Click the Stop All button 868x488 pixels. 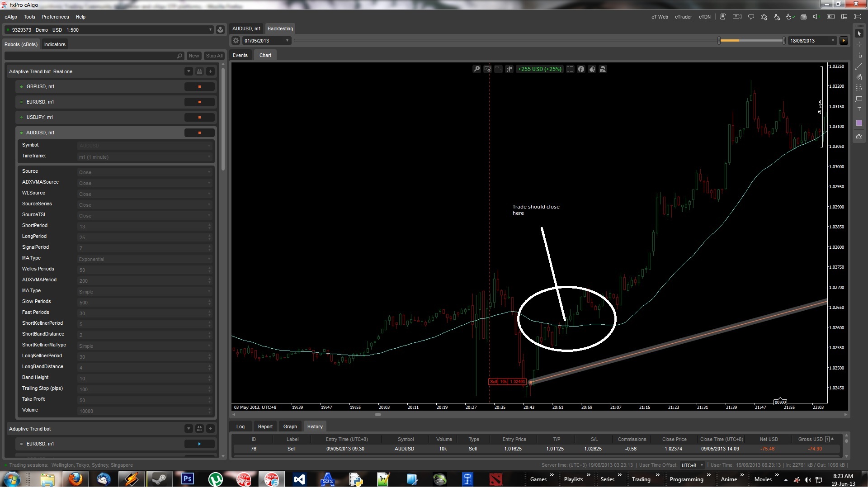pyautogui.click(x=214, y=56)
